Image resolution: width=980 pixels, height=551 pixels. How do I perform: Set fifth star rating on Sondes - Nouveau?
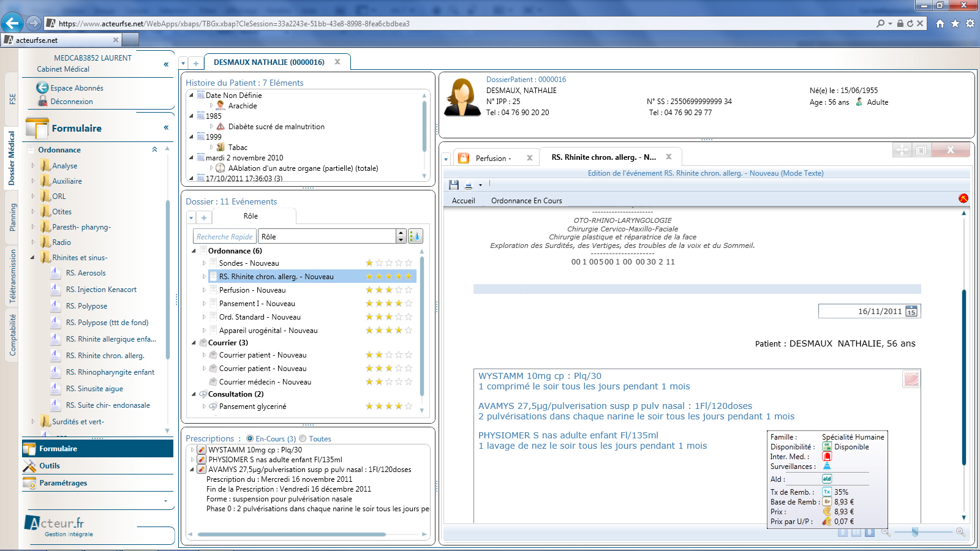click(x=409, y=263)
